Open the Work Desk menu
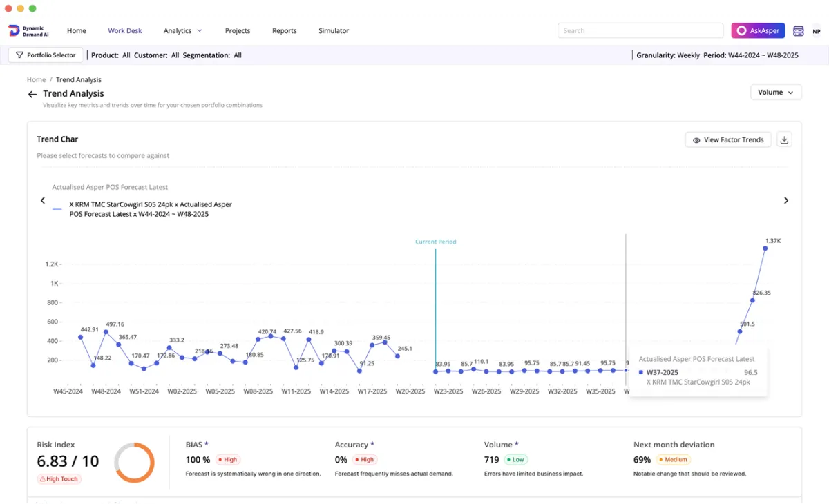Image resolution: width=829 pixels, height=504 pixels. click(125, 30)
